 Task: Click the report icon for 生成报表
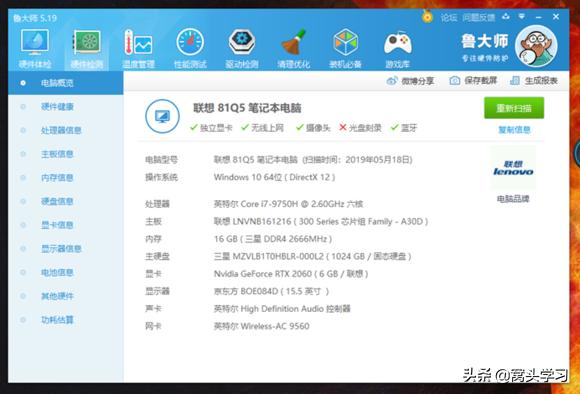coord(515,80)
